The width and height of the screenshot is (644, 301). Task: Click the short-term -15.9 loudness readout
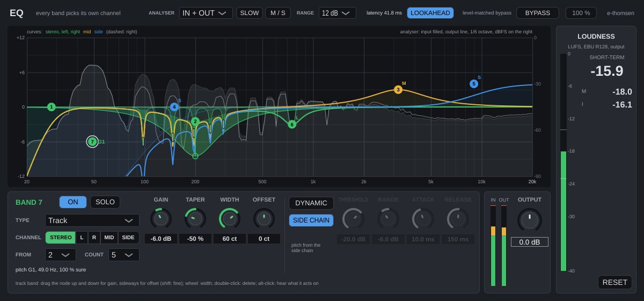[x=607, y=71]
